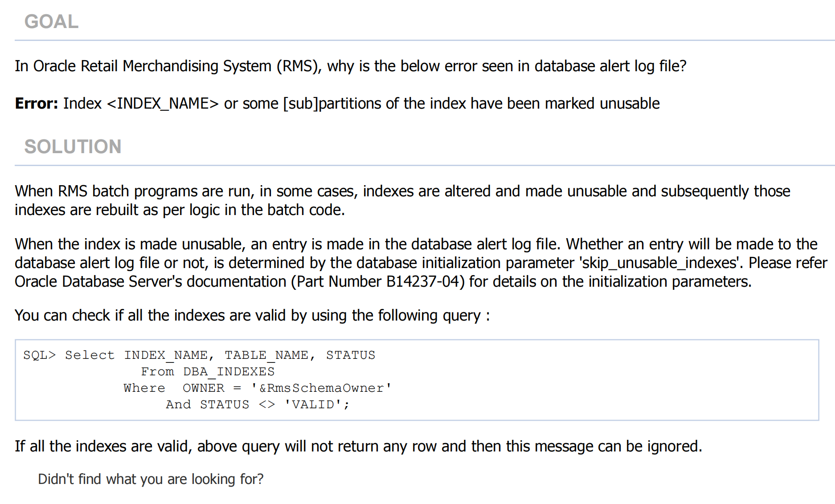Click the SQL> prompt in the code box
Screen dimensions: 835x504
coord(39,355)
